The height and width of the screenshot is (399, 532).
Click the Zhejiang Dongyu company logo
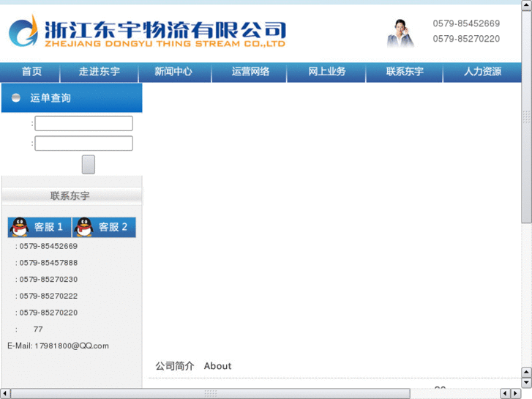pos(147,31)
